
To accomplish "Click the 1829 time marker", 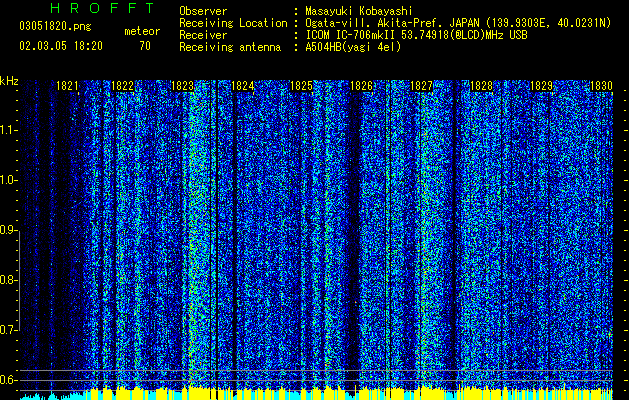I will (x=542, y=86).
